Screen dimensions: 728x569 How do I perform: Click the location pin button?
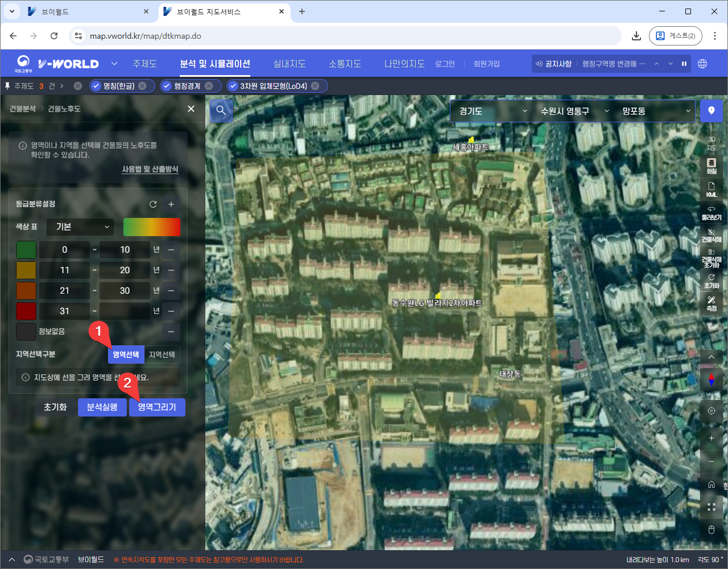click(x=711, y=111)
